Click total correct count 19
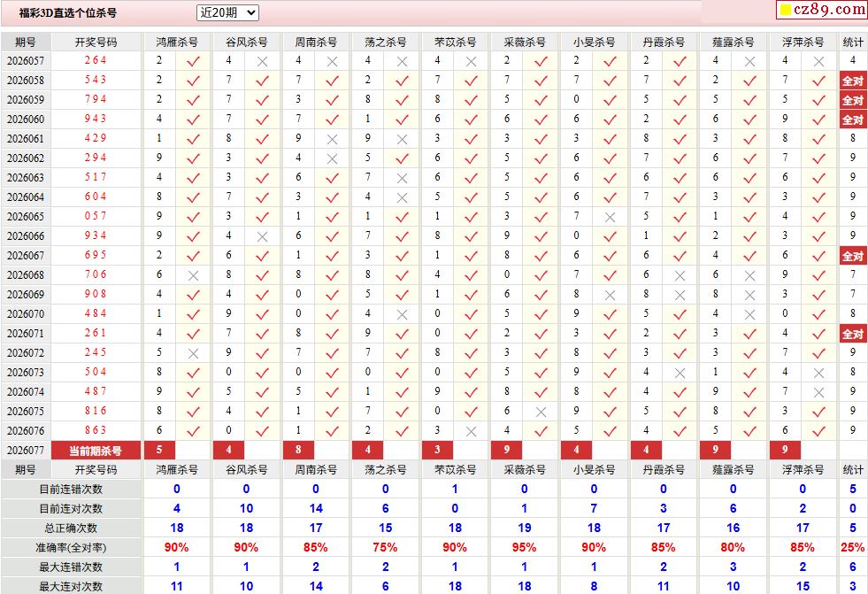Screen dimensions: 868x594 tap(524, 528)
